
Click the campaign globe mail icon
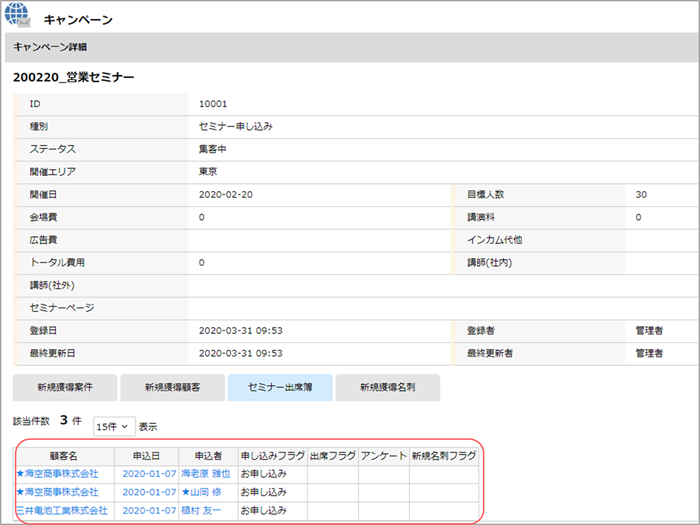click(x=17, y=14)
